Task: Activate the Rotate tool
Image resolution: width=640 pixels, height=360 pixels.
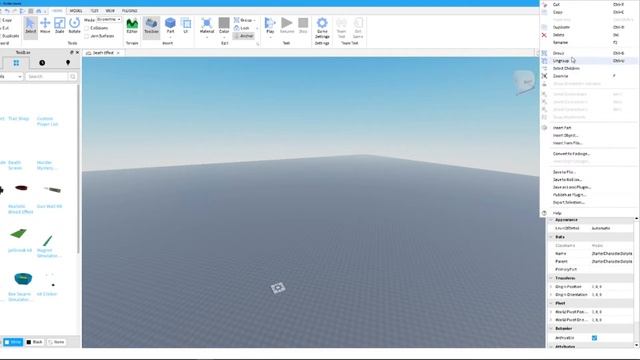Action: pos(74,26)
